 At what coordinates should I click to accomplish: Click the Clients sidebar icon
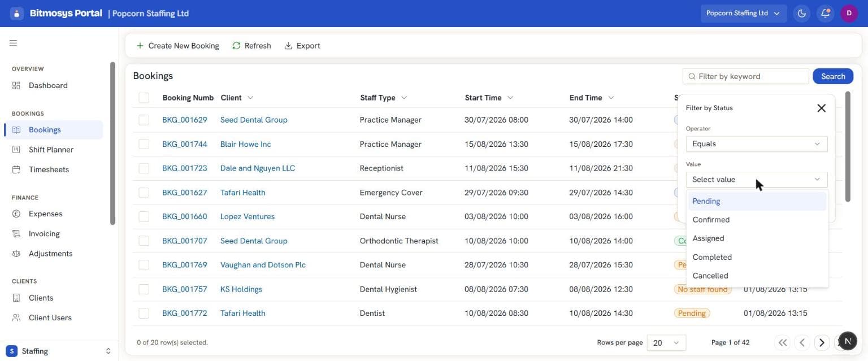coord(16,298)
